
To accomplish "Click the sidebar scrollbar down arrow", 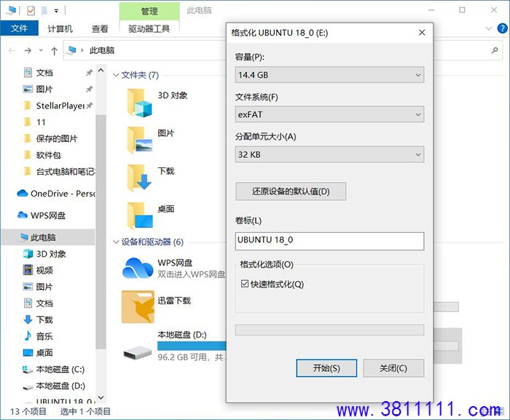I will [x=101, y=397].
